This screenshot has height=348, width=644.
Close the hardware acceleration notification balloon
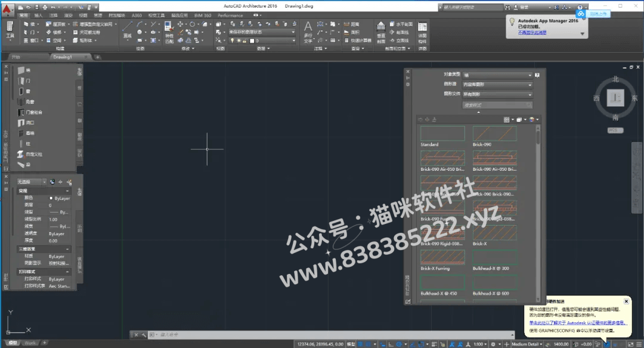626,301
